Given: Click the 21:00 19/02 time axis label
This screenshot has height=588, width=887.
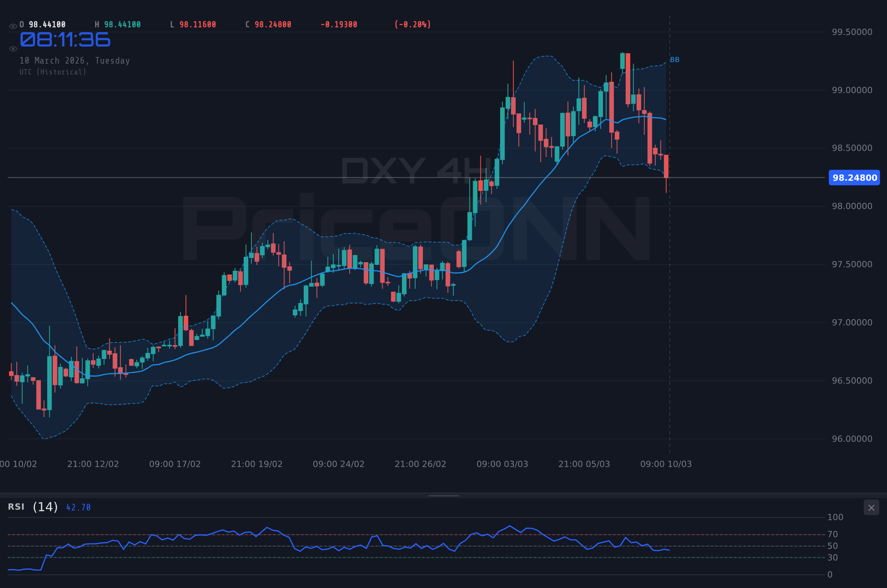Looking at the screenshot, I should [257, 464].
